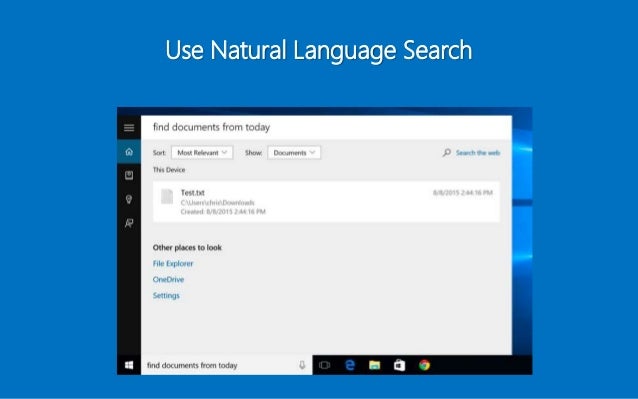Open the Test.txt search result
Viewport: 638px width, 399px height.
coord(326,202)
